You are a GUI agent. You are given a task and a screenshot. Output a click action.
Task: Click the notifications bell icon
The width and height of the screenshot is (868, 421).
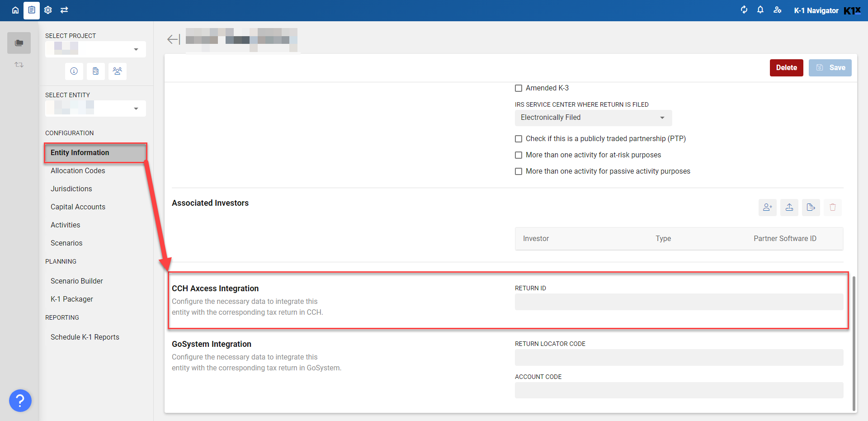760,10
